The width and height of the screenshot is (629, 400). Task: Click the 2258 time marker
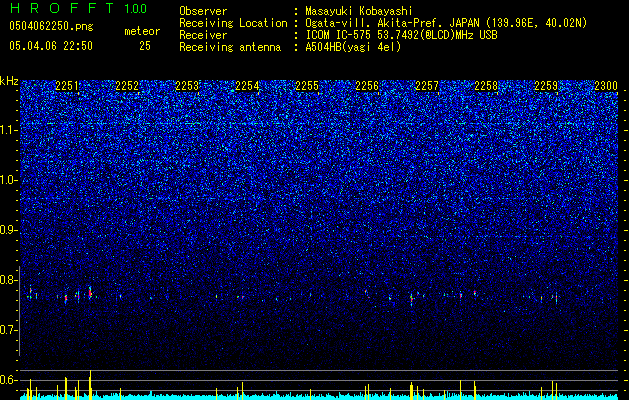coord(486,85)
